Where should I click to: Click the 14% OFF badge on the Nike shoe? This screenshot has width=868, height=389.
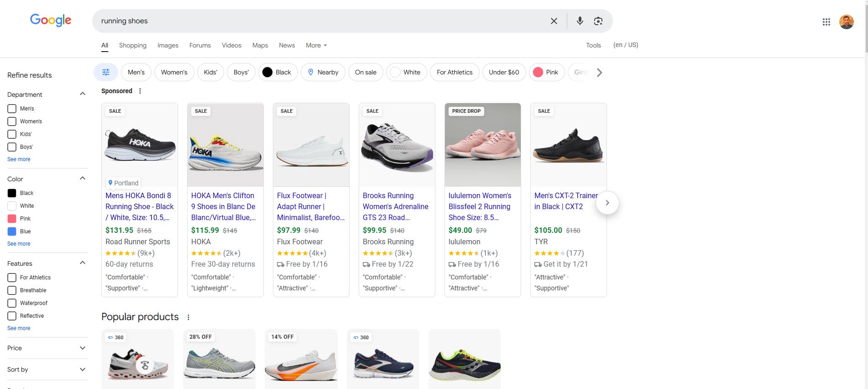click(x=282, y=337)
